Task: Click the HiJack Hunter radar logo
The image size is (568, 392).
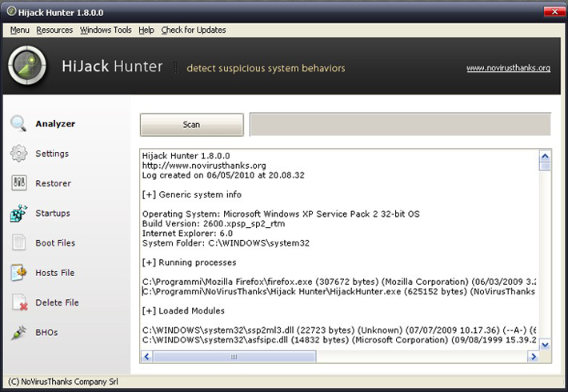Action: point(27,66)
